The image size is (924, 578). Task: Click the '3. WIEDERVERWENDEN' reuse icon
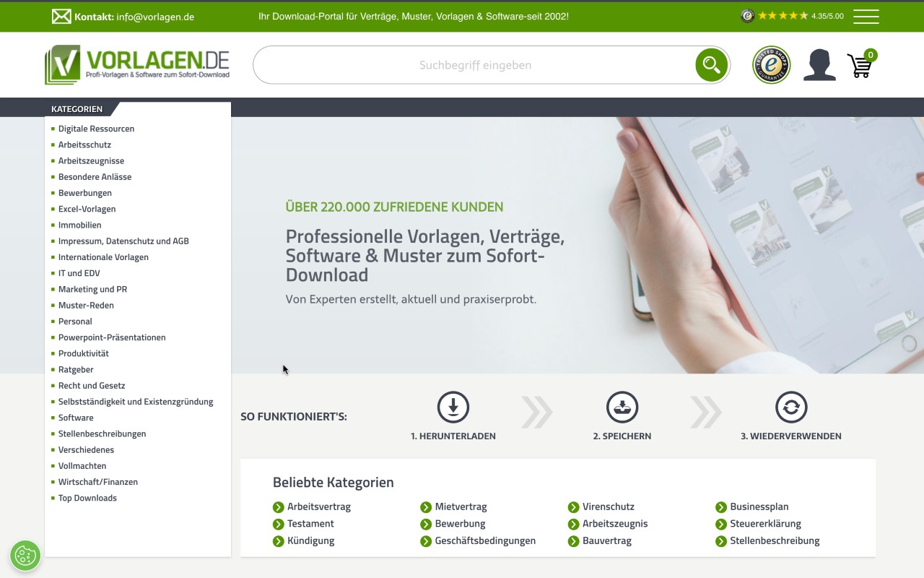coord(791,407)
